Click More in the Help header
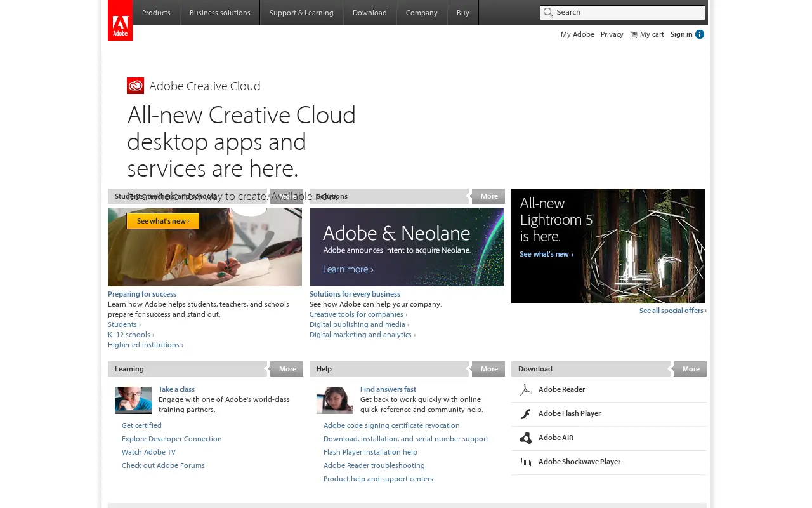The width and height of the screenshot is (812, 508). (x=489, y=369)
